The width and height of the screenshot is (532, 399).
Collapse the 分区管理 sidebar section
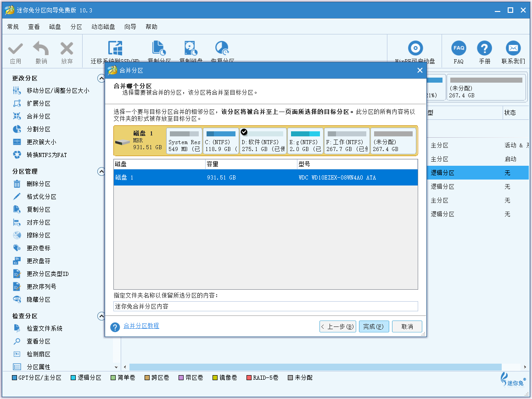pos(101,172)
